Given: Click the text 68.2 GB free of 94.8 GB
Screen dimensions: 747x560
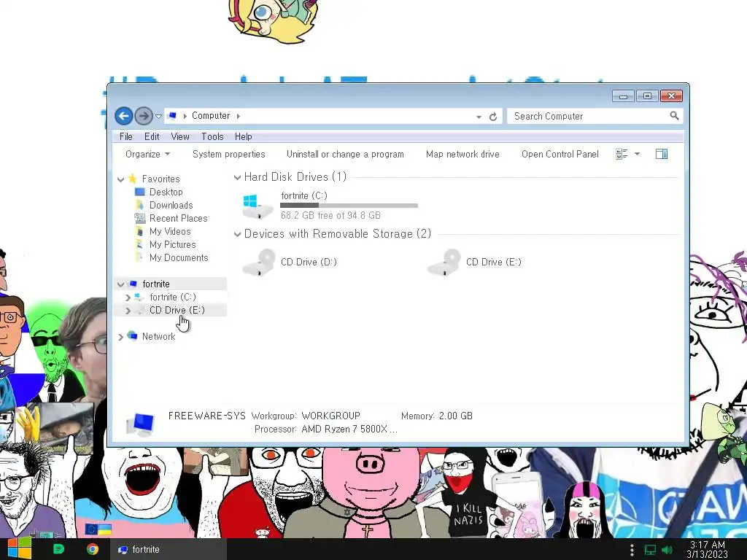Looking at the screenshot, I should (330, 215).
